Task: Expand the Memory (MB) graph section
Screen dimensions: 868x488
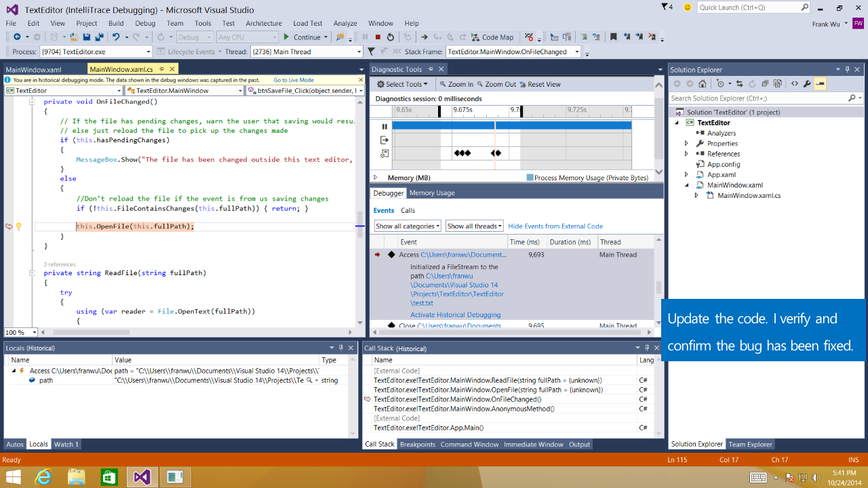Action: click(376, 178)
